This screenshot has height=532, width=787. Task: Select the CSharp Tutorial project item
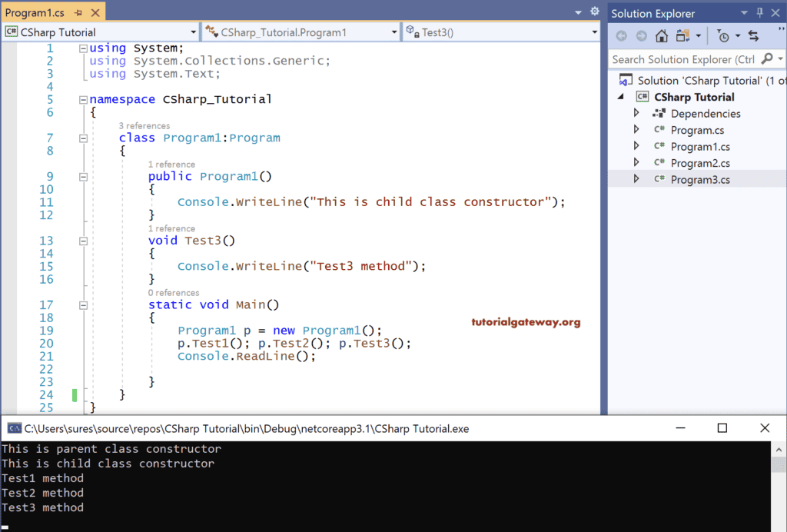(x=694, y=97)
